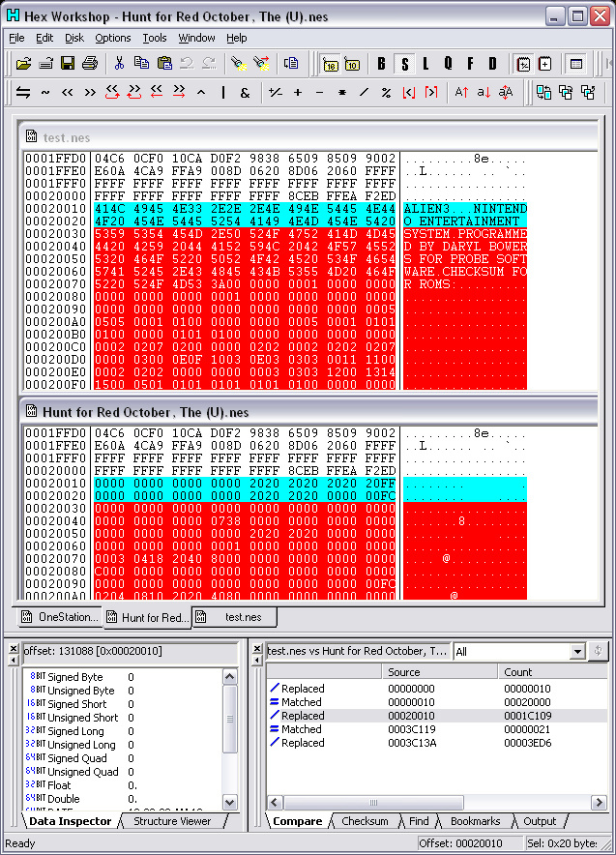The image size is (616, 855).
Task: Click the Inverse Bits tilde icon
Action: tap(45, 93)
